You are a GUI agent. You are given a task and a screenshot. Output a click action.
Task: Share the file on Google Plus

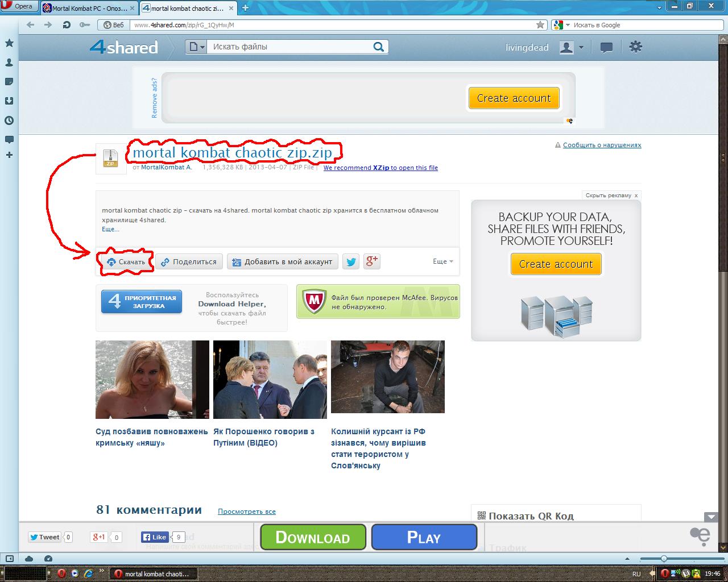(x=372, y=261)
